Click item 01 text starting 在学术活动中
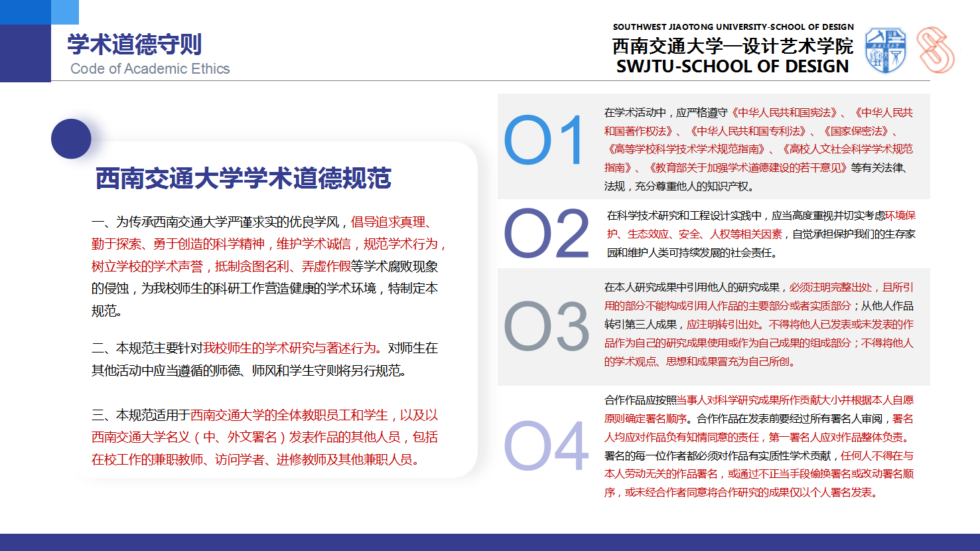Image resolution: width=980 pixels, height=551 pixels. tap(758, 149)
